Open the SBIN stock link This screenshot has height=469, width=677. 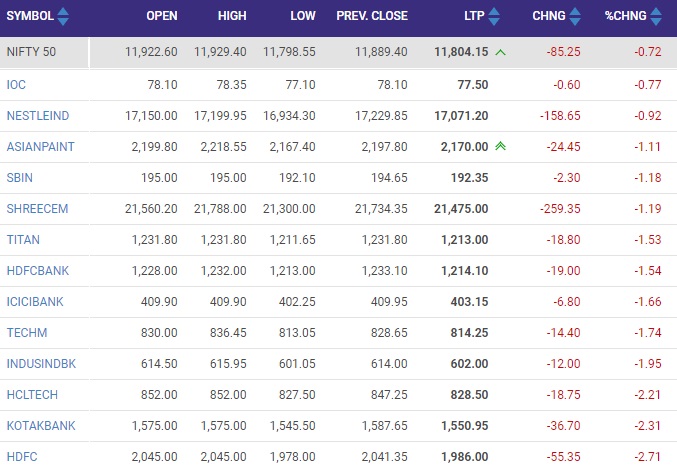pos(19,178)
